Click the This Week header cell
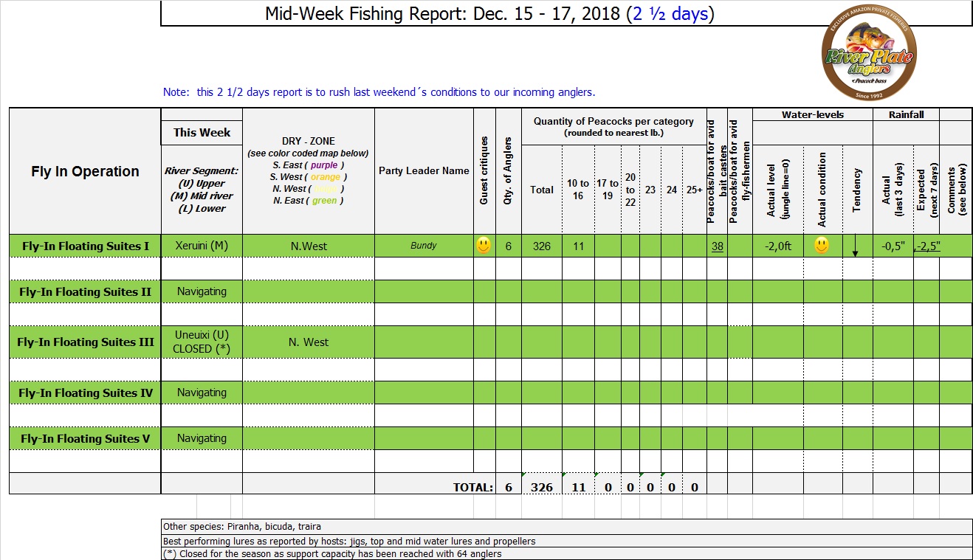This screenshot has height=560, width=973. coord(202,133)
